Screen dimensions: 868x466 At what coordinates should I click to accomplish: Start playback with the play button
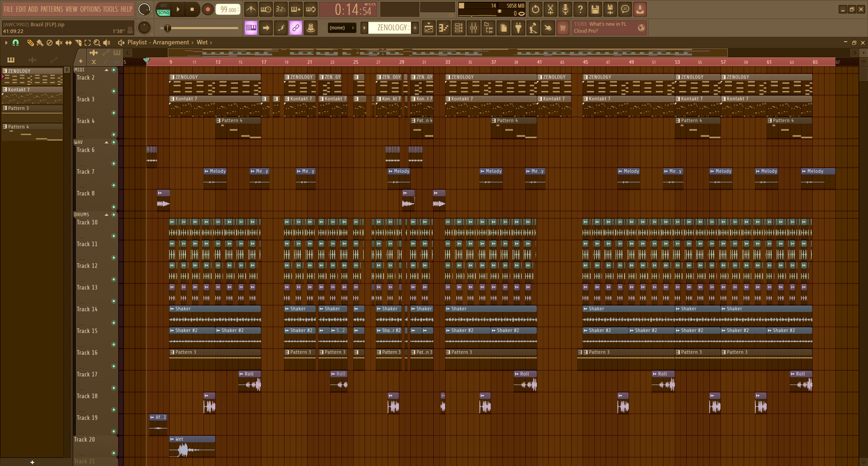[x=178, y=9]
